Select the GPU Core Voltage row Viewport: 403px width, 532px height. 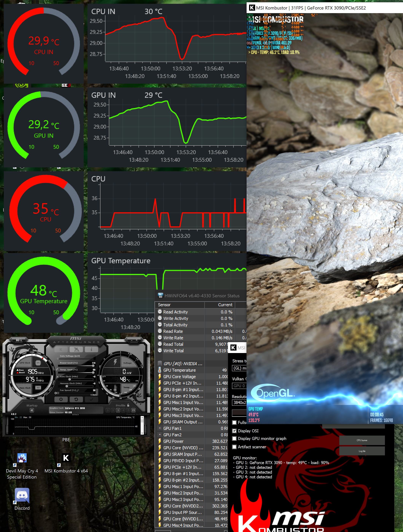point(192,377)
